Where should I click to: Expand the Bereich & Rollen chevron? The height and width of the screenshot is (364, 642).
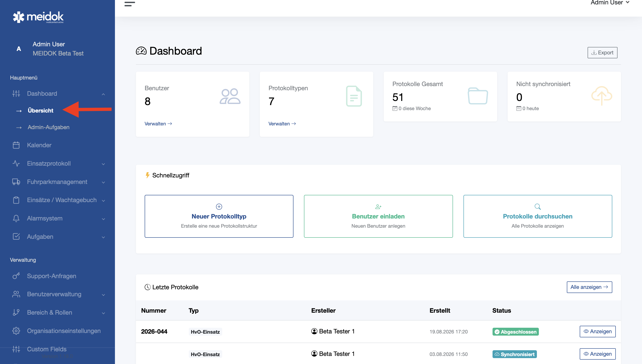(x=103, y=313)
